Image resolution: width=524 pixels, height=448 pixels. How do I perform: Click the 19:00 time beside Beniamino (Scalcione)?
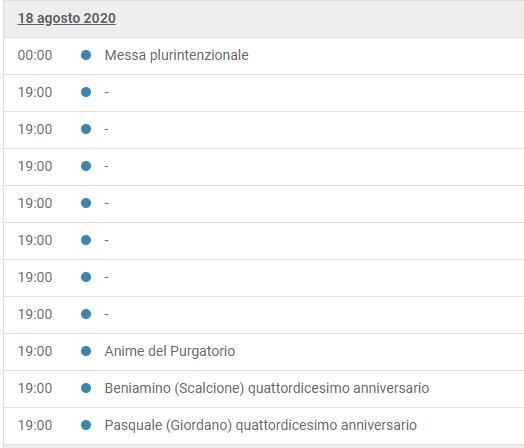pyautogui.click(x=35, y=388)
